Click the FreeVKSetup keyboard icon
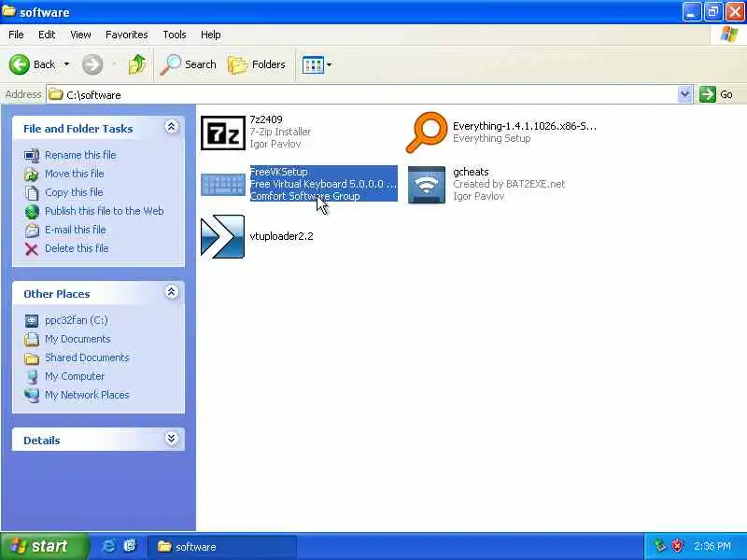The image size is (747, 560). click(x=222, y=184)
